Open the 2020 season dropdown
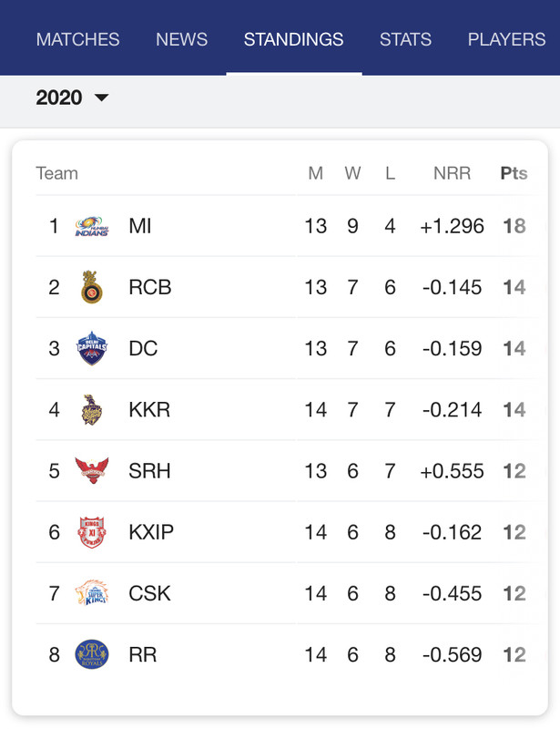Image resolution: width=560 pixels, height=729 pixels. [72, 98]
